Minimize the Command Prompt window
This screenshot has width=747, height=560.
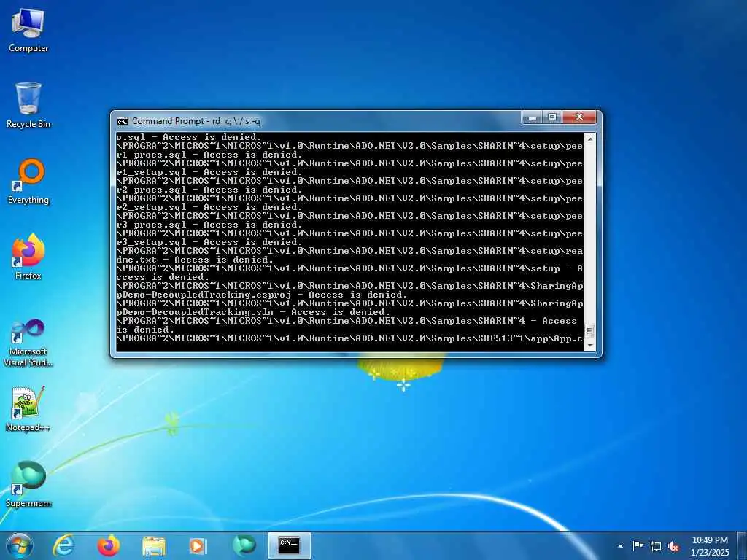coord(532,117)
